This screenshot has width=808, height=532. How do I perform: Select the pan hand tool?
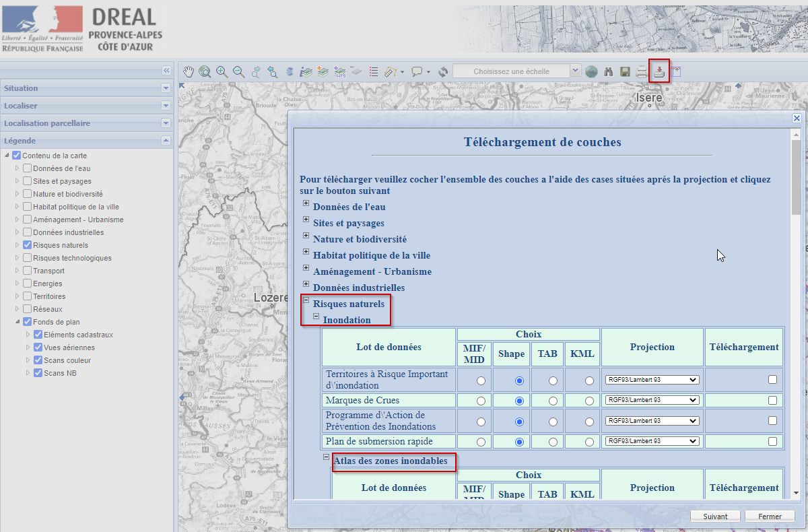[189, 71]
